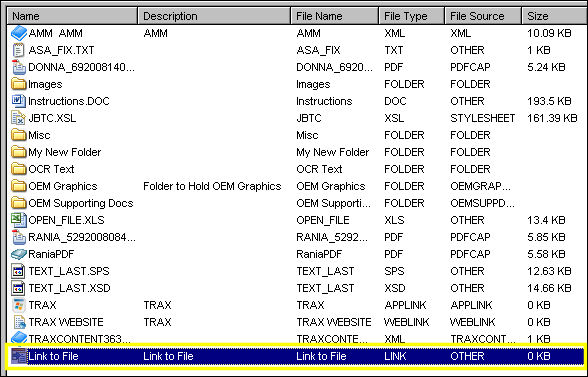Viewport: 588px width, 377px height.
Task: Click the DONNA_6920... file name cell
Action: (335, 67)
